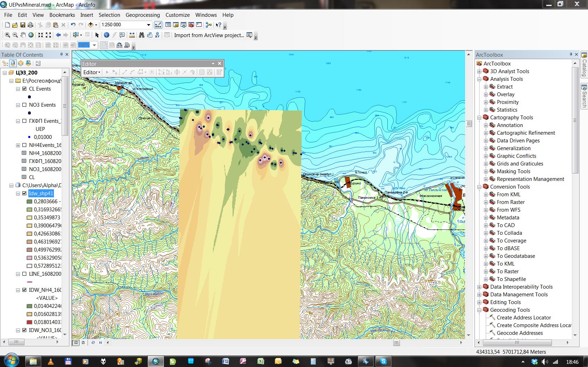Click the Full Extent globe icon
Screen dimensions: 588x367
[31, 35]
